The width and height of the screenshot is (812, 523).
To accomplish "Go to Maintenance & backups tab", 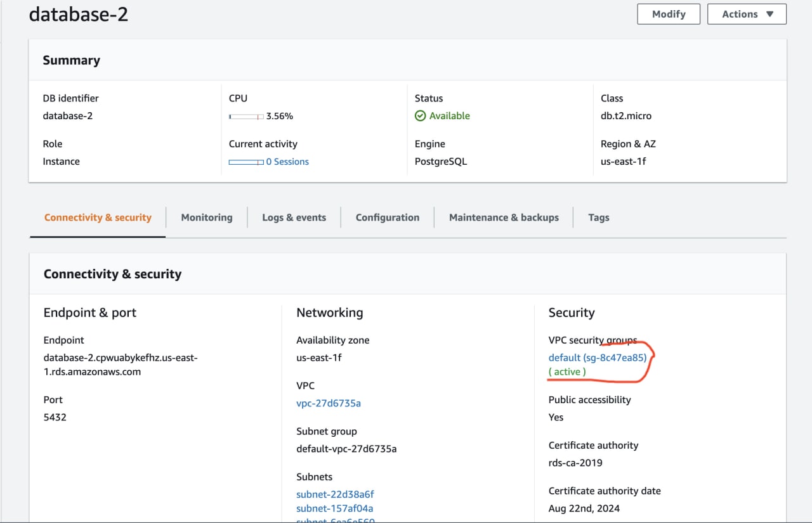I will (x=504, y=217).
